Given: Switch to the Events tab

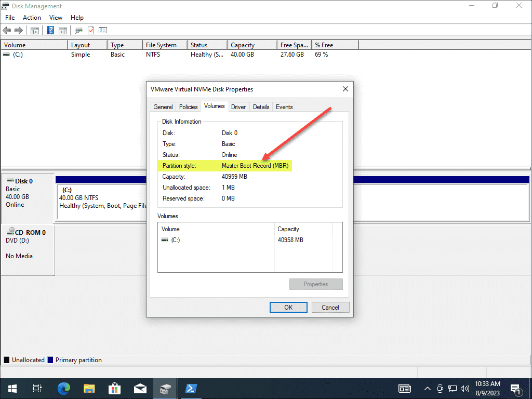Looking at the screenshot, I should [x=284, y=107].
